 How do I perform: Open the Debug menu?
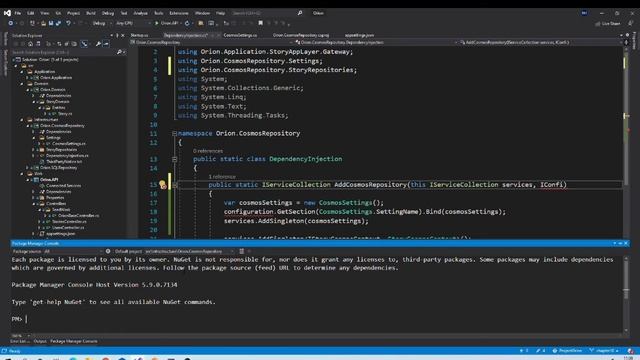click(108, 13)
